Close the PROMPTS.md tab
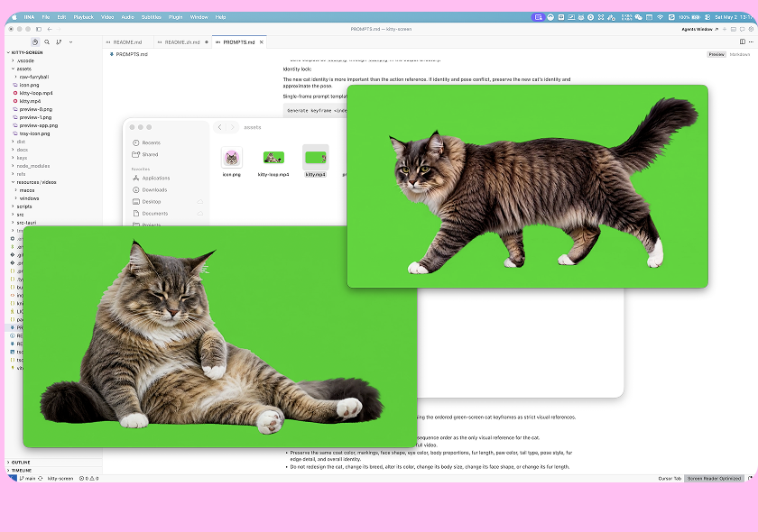This screenshot has height=532, width=758. [262, 42]
